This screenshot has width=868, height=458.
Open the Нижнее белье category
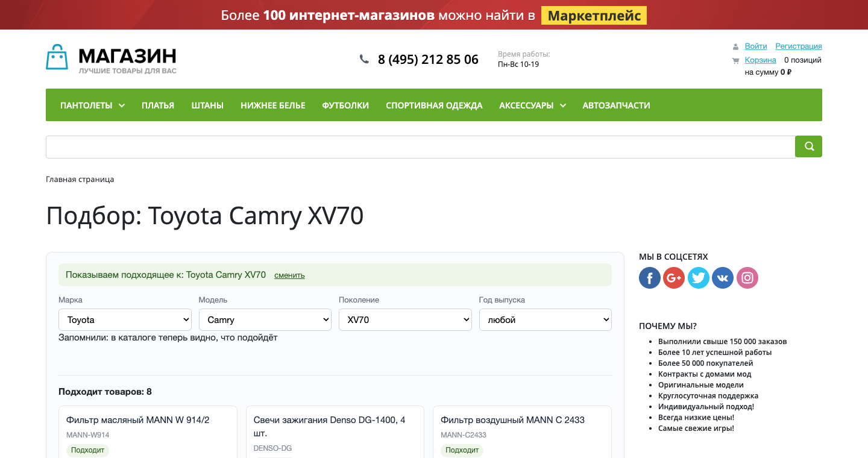pyautogui.click(x=273, y=105)
